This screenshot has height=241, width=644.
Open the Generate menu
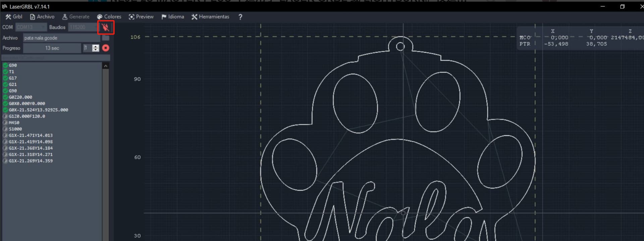click(76, 17)
